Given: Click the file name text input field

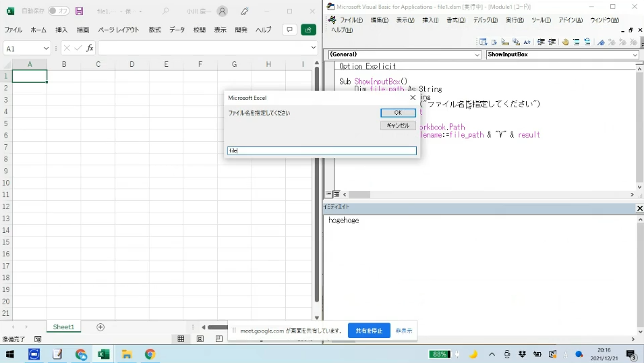Looking at the screenshot, I should pos(322,150).
